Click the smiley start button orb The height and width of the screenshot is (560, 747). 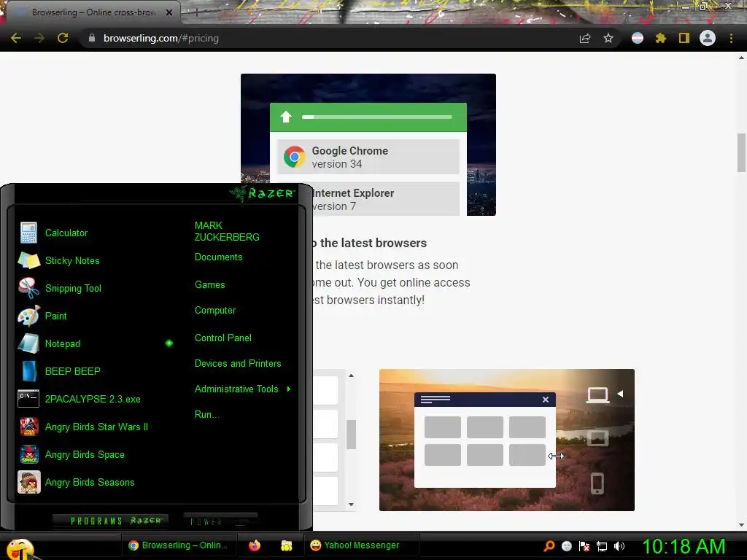pyautogui.click(x=20, y=550)
